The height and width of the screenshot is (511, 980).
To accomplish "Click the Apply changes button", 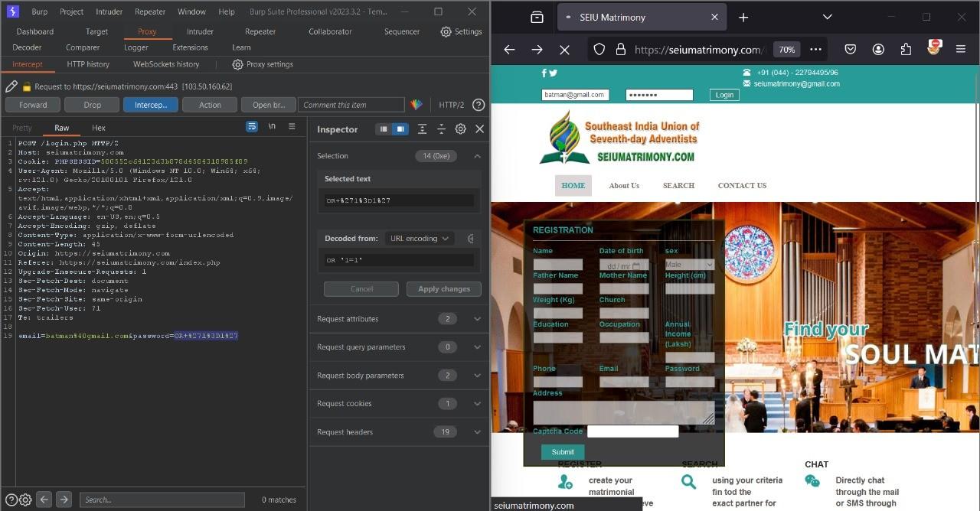I will (x=444, y=289).
